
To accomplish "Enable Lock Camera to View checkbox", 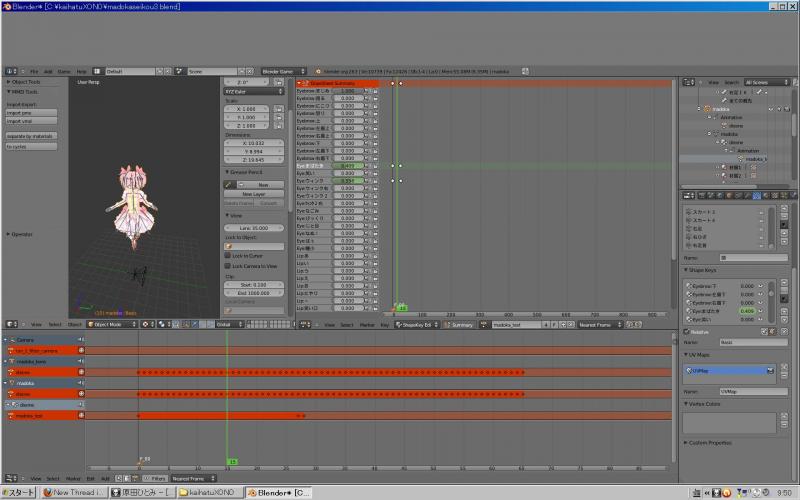I will point(228,266).
